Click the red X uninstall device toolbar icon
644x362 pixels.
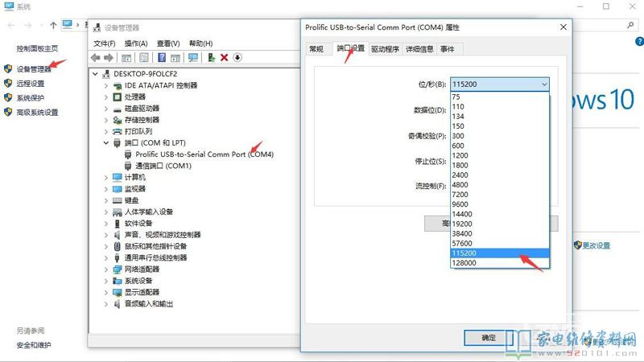pos(225,58)
